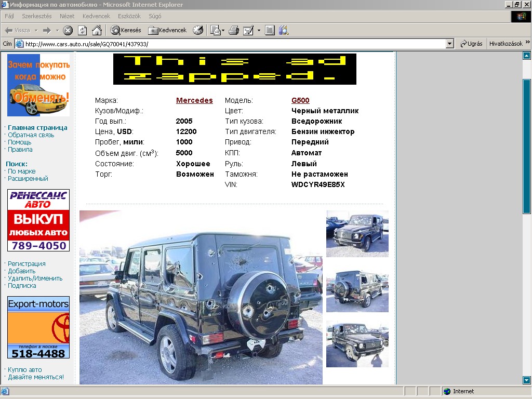Click the Обменять yellow car banner
Screen dimensions: 532x399
coord(38,85)
